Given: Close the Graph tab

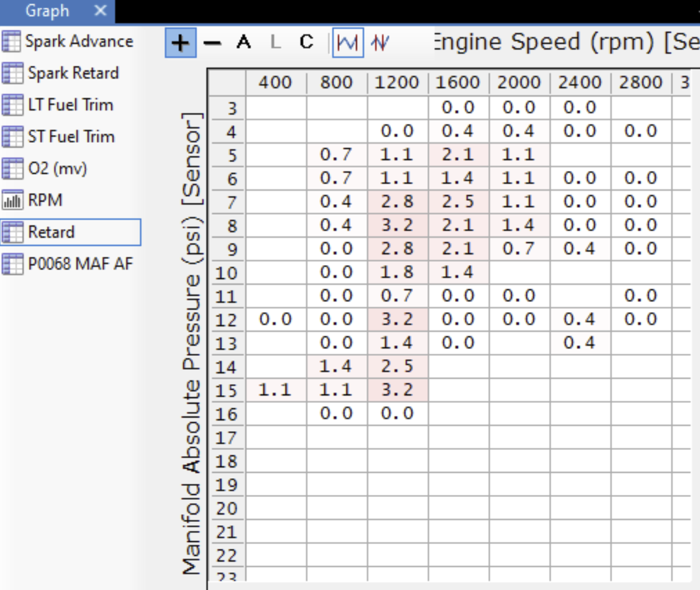Looking at the screenshot, I should pyautogui.click(x=100, y=11).
